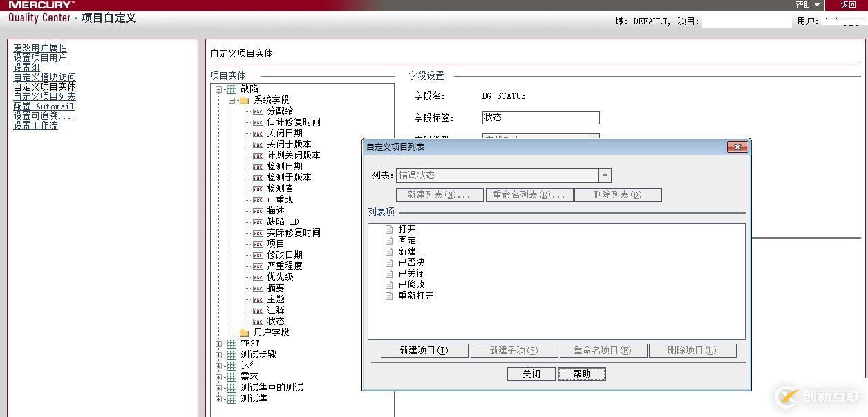Click the field icon next to 优先级
The image size is (868, 417).
pyautogui.click(x=257, y=277)
